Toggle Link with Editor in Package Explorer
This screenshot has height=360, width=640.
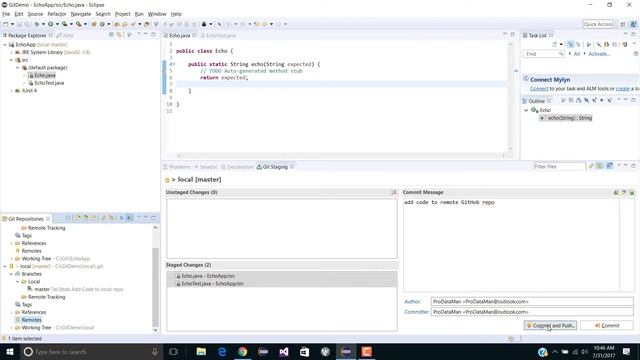(119, 35)
